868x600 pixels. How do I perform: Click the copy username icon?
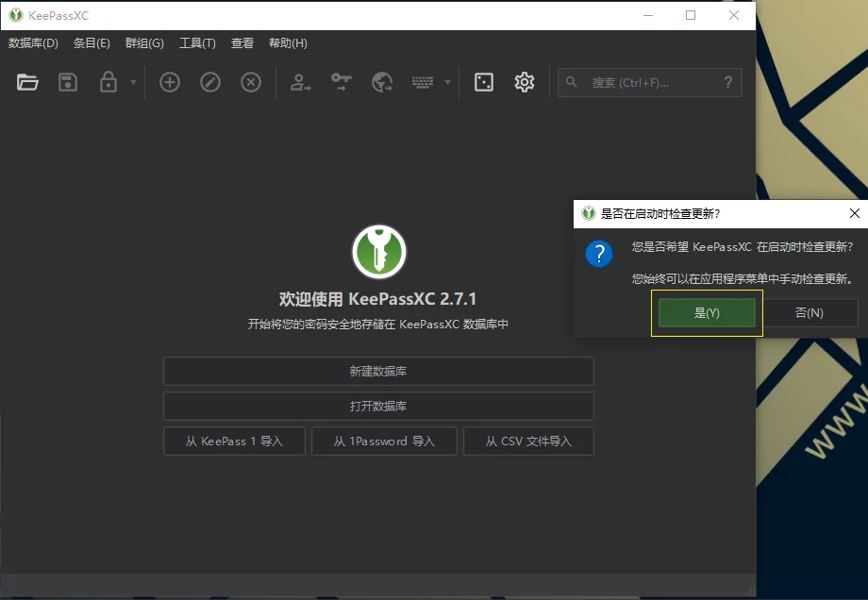pos(300,82)
